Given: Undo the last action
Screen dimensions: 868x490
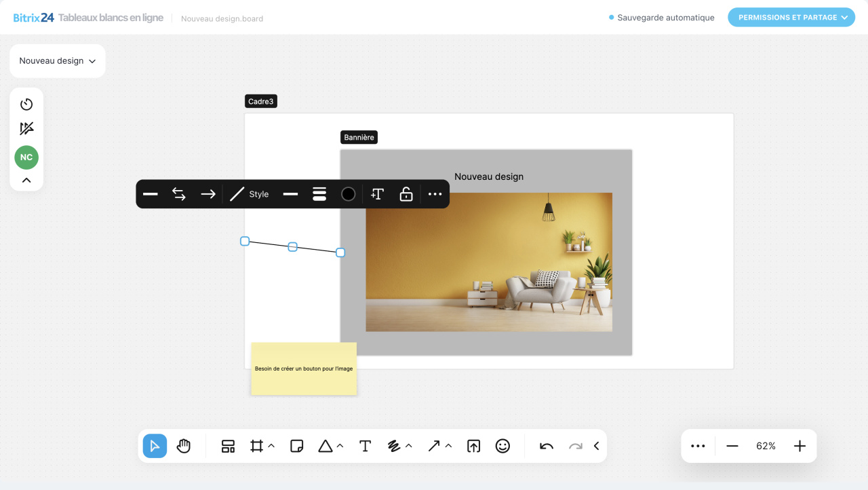Looking at the screenshot, I should coord(545,446).
